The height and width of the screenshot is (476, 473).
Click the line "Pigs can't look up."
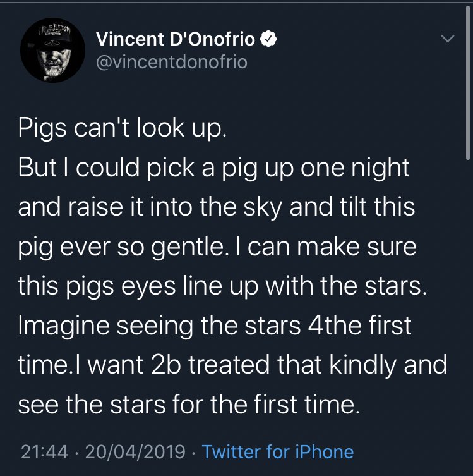click(x=121, y=129)
